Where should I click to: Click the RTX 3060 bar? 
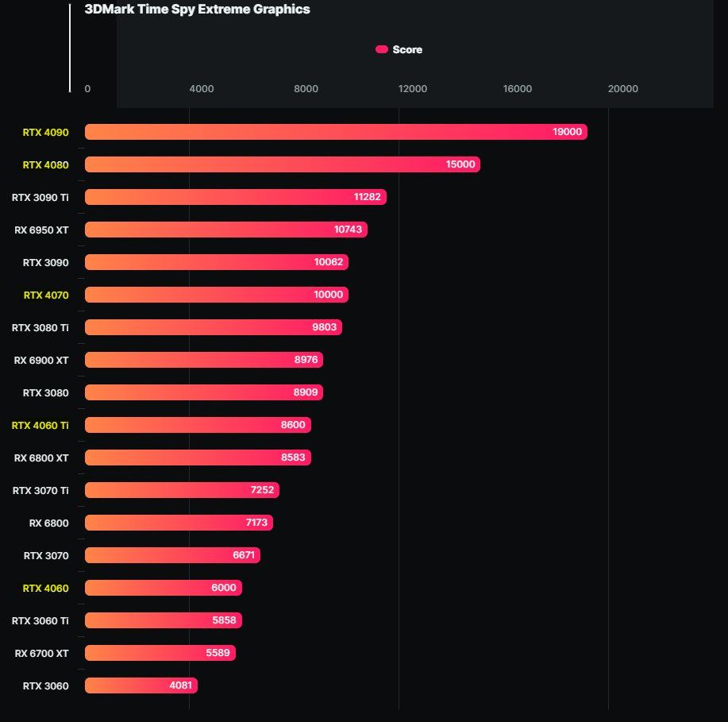(x=141, y=685)
